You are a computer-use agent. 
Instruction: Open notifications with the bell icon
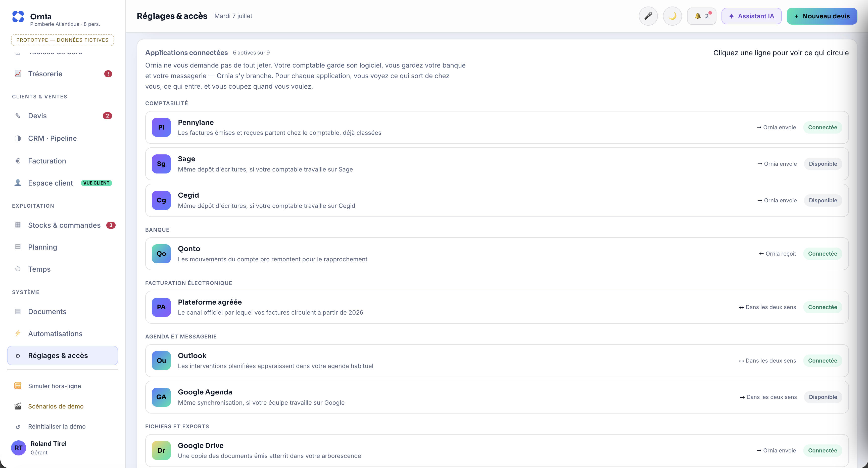pos(702,16)
